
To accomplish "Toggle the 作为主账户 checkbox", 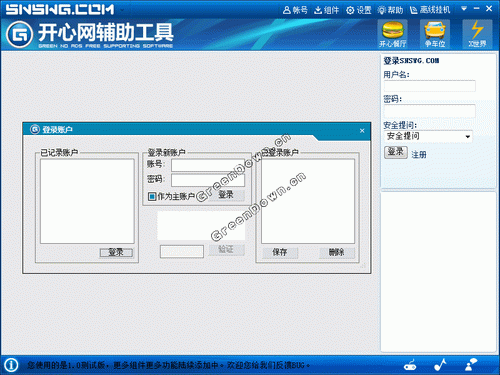I will (x=152, y=196).
